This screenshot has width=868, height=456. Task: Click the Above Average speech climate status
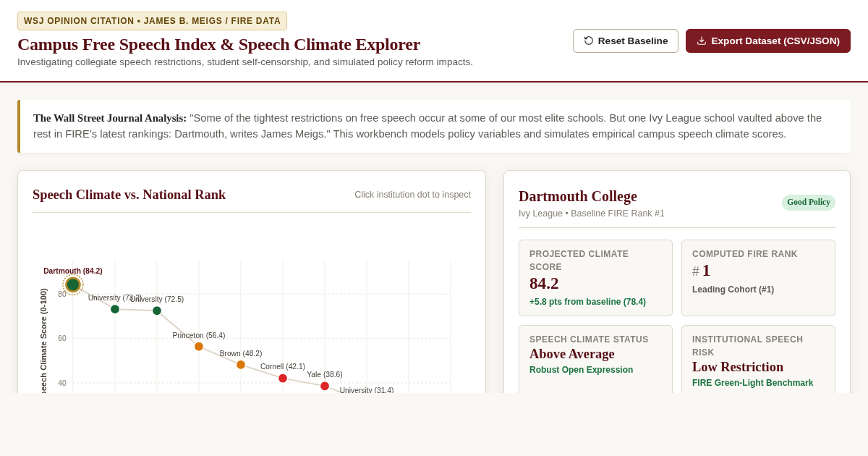(572, 354)
